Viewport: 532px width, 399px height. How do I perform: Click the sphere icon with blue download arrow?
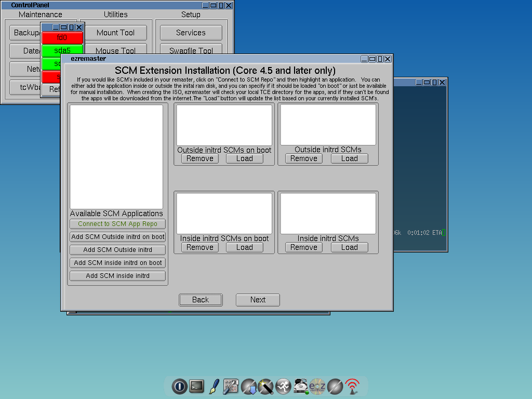tap(248, 386)
